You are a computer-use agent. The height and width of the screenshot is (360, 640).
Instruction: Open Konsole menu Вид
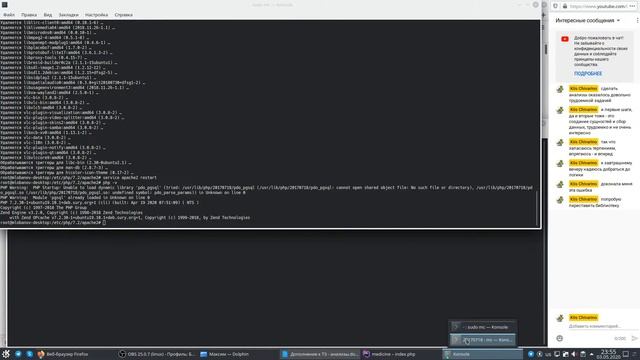[x=48, y=15]
